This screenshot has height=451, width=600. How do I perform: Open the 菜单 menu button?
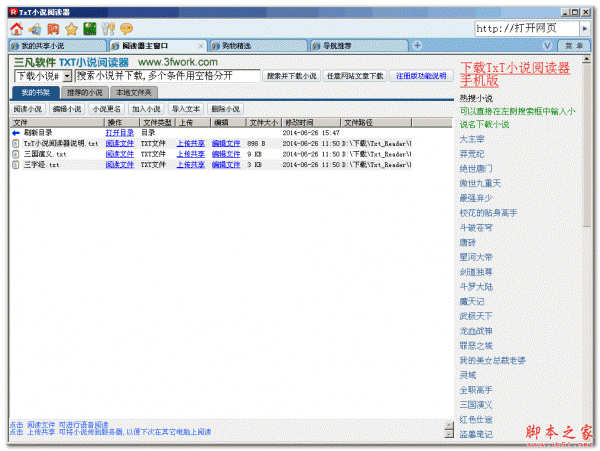[x=574, y=46]
